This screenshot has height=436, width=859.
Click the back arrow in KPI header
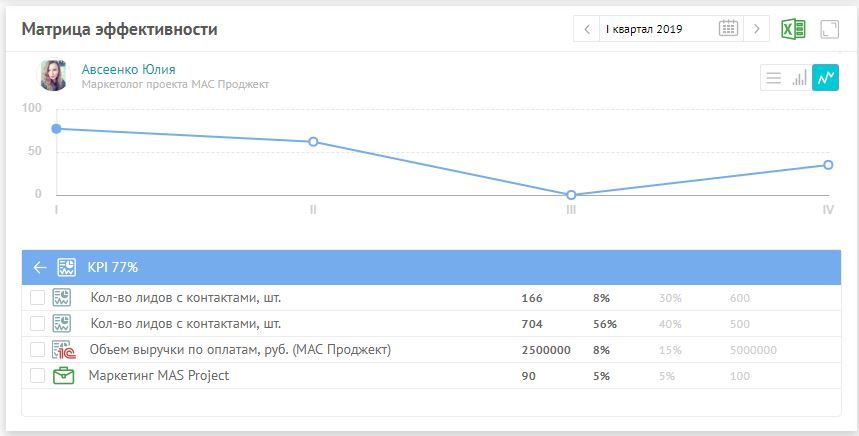(x=40, y=267)
